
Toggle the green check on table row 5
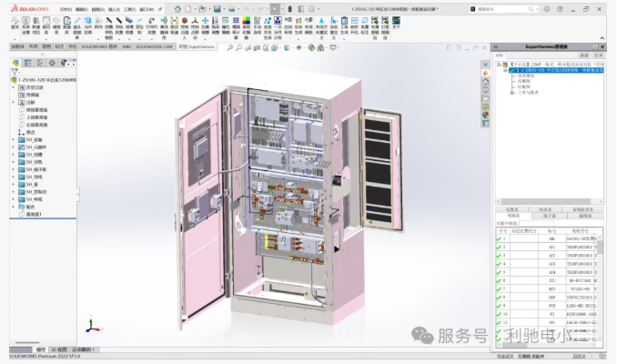[499, 272]
